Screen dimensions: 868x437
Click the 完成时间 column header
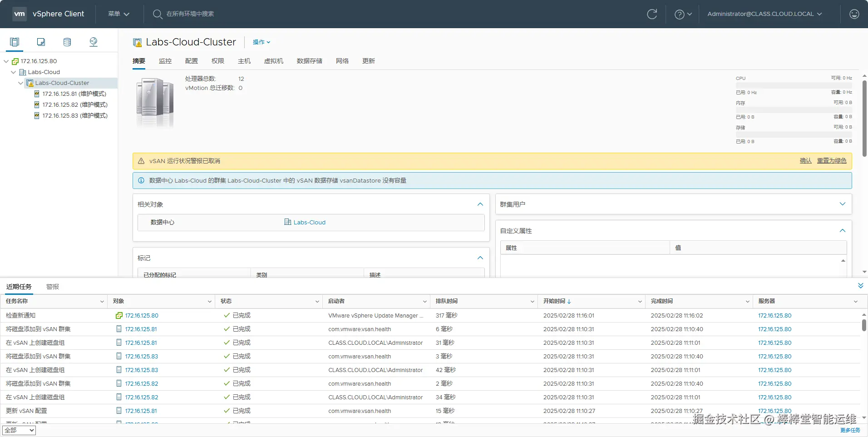662,301
